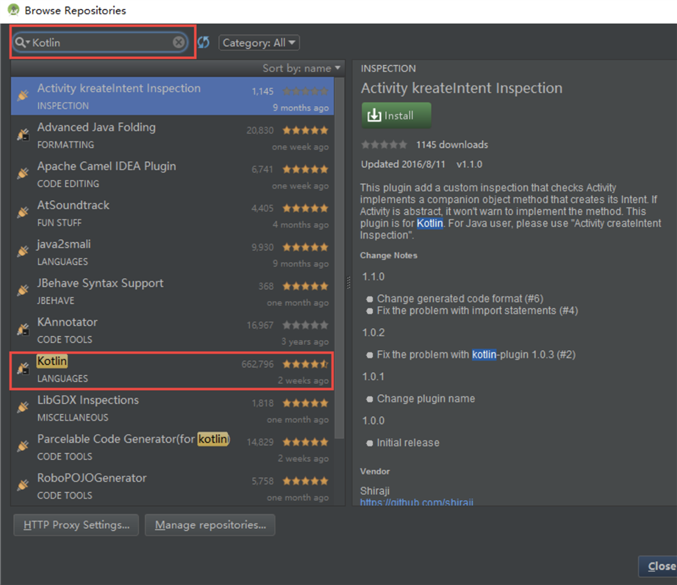This screenshot has width=677, height=585.
Task: Click the plug icon beside Activity kreateIntent Inspection
Action: 23,95
